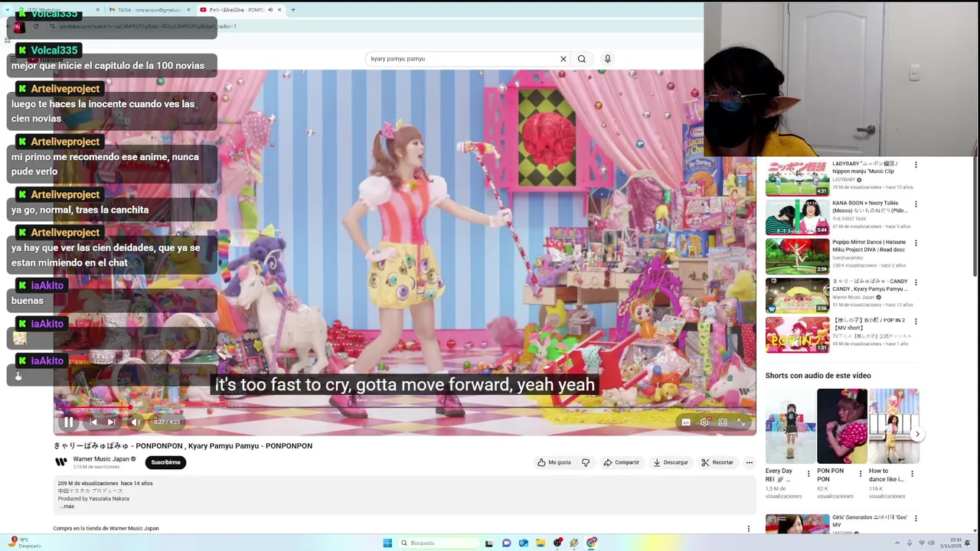Viewport: 980px width, 551px height.
Task: Open options for the CANDY CANDY video
Action: coord(916,282)
